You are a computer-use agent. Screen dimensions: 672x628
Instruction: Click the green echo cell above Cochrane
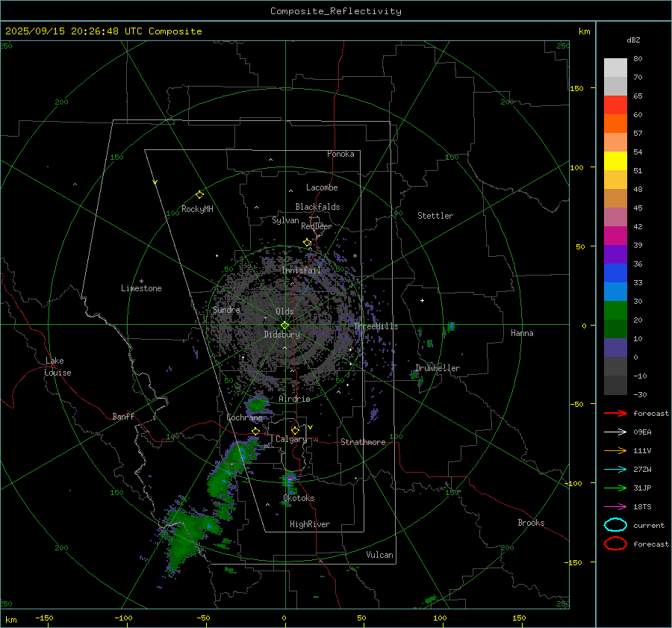[x=257, y=404]
